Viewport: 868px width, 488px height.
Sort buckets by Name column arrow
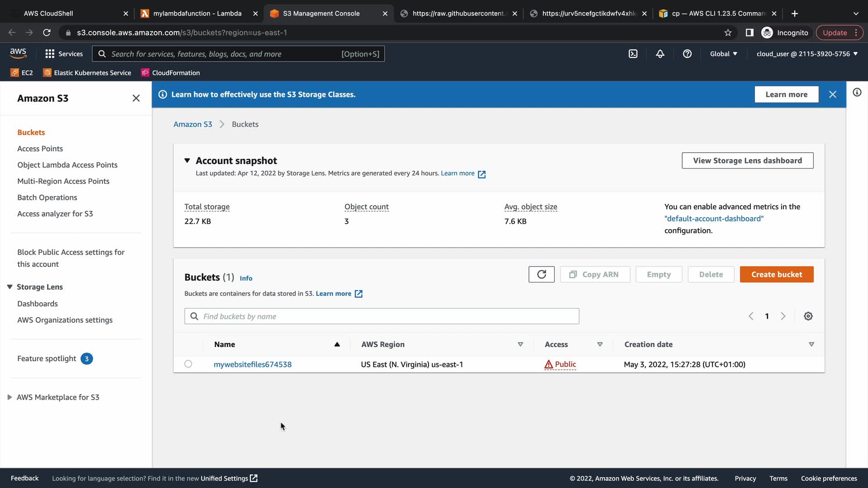click(337, 344)
